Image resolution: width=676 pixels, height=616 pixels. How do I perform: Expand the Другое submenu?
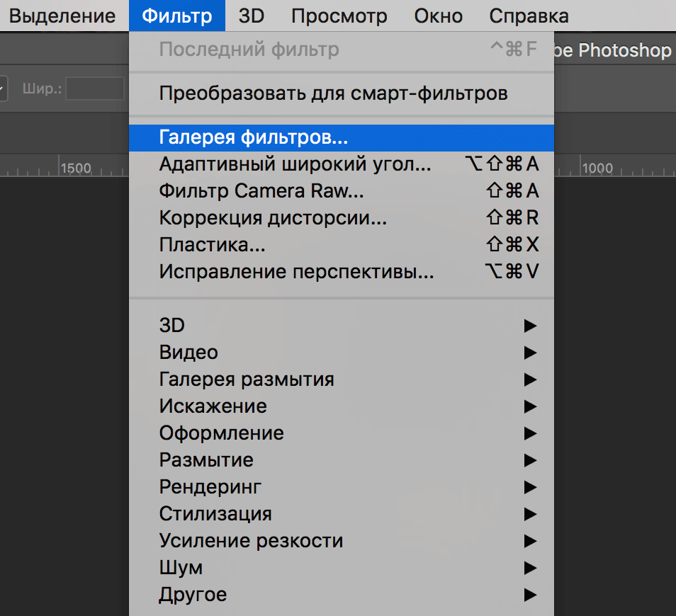(x=191, y=594)
